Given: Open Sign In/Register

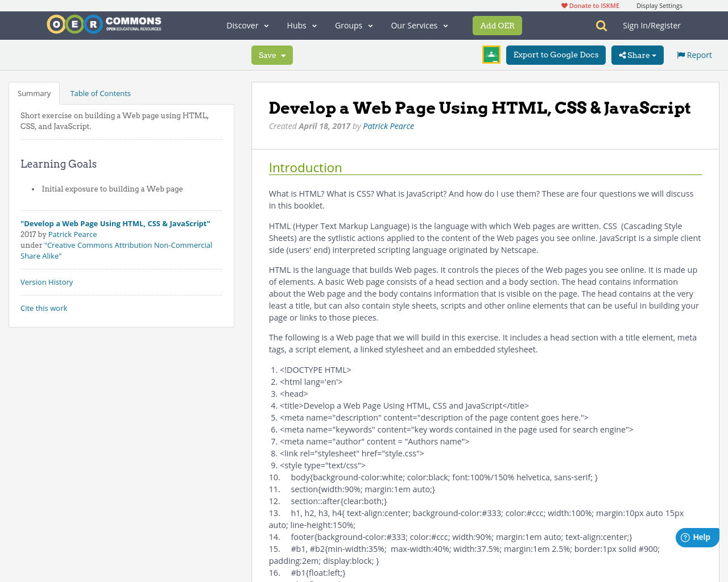Looking at the screenshot, I should coord(651,26).
